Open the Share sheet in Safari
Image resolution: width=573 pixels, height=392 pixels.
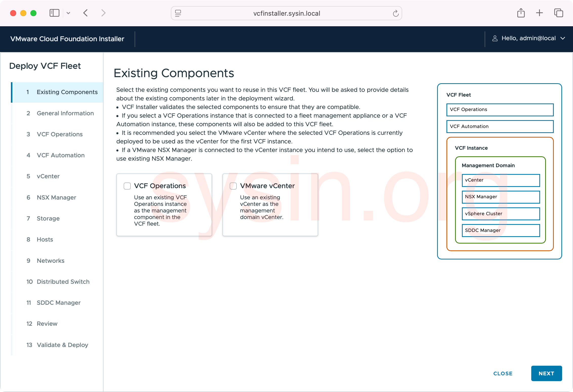point(521,13)
